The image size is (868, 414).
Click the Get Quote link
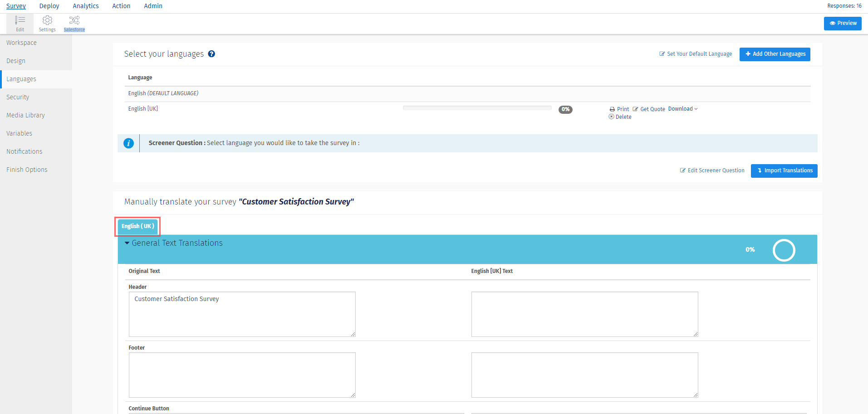point(649,109)
